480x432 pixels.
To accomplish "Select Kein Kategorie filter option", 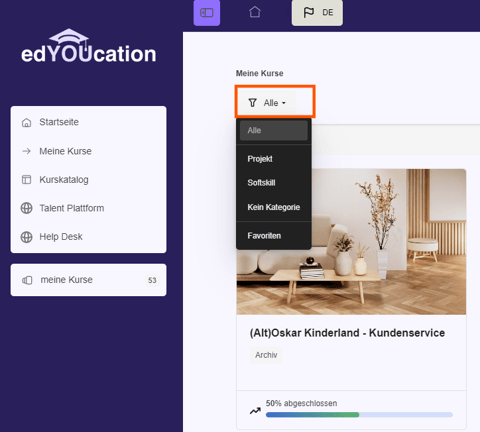I will [x=274, y=207].
